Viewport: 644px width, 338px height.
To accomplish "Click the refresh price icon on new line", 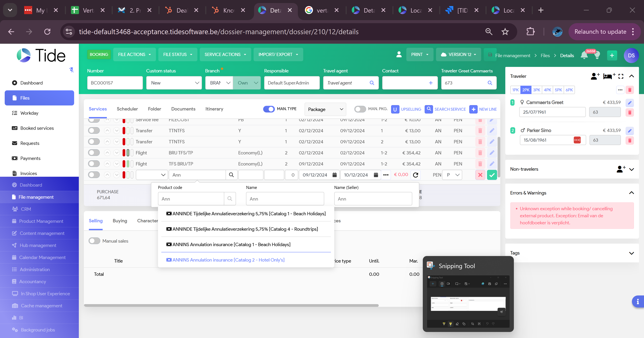I will tap(416, 175).
